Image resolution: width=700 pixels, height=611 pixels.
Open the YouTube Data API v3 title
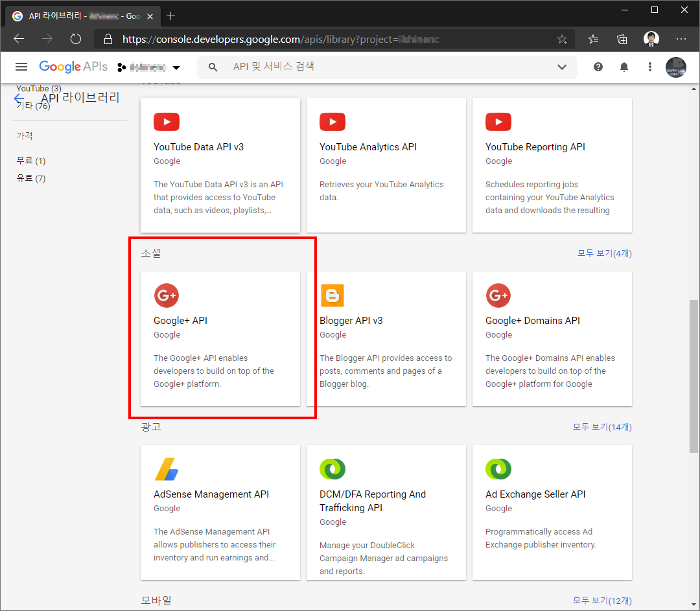click(x=199, y=147)
